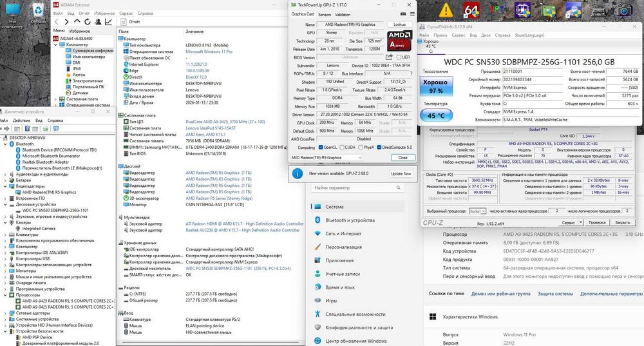Collapse Процессоры in Device Manager
This screenshot has width=644, height=346.
click(x=5, y=295)
